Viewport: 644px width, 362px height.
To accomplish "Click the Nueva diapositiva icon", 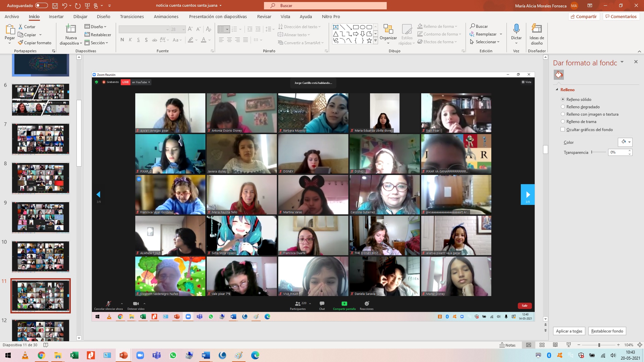I will 71,29.
